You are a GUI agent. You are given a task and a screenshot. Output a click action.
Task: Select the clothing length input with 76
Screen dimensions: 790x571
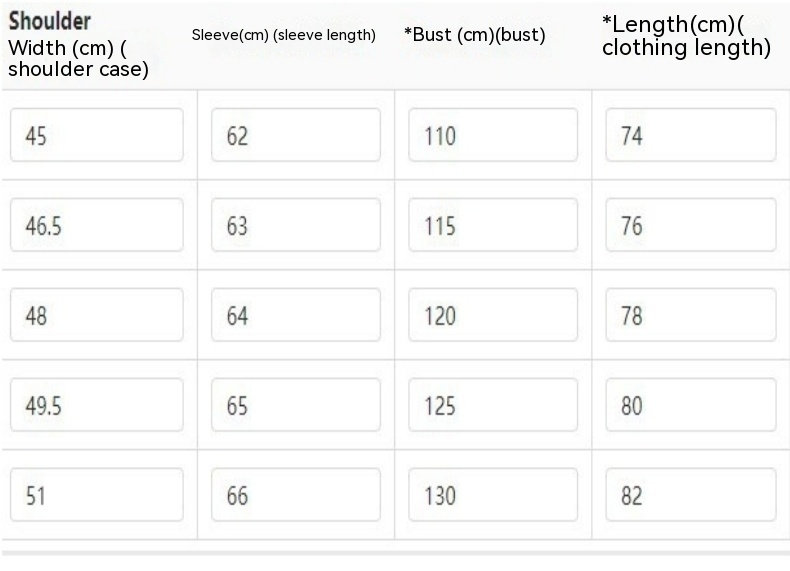pos(691,225)
